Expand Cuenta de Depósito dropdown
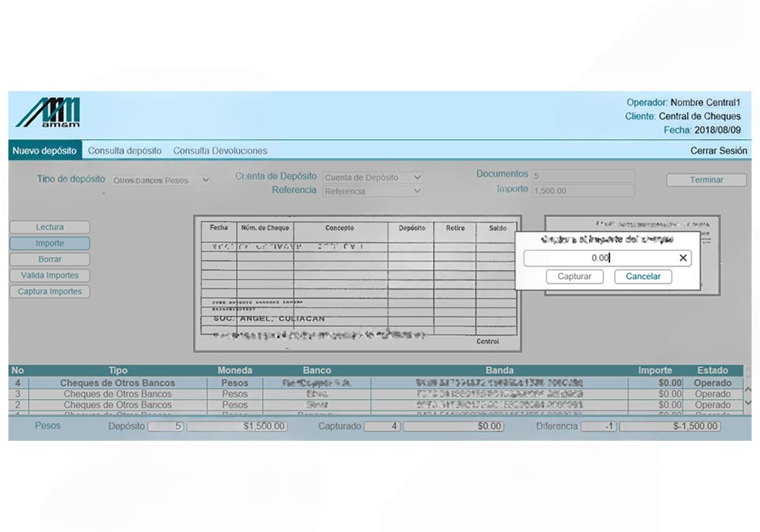The width and height of the screenshot is (760, 532). click(x=372, y=177)
